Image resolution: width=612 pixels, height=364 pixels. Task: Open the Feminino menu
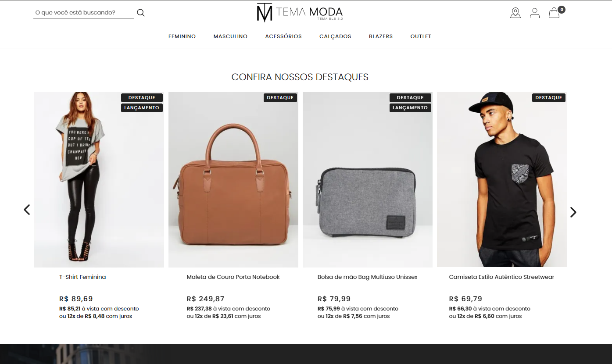tap(182, 36)
